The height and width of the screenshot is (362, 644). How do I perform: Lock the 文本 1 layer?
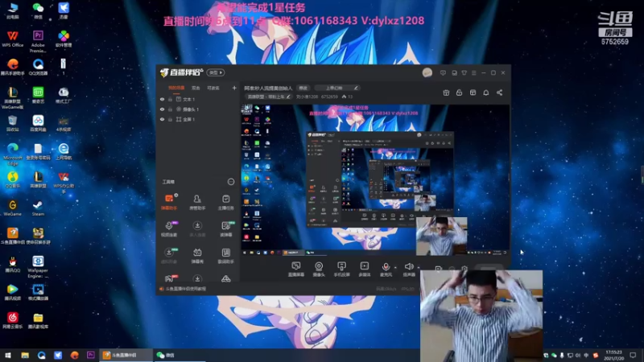[x=170, y=99]
